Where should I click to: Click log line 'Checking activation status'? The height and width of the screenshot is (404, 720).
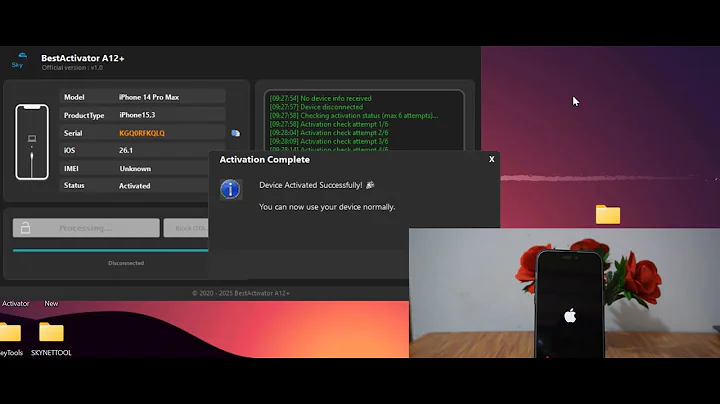click(x=354, y=116)
